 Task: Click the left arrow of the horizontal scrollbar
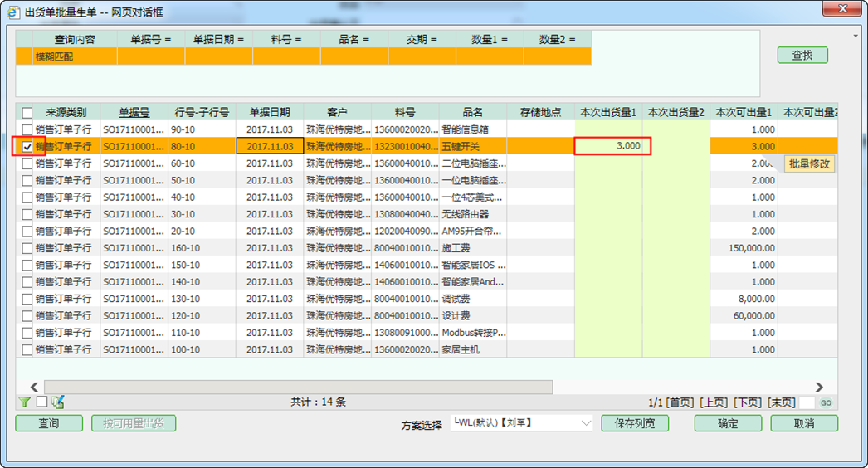[x=34, y=387]
